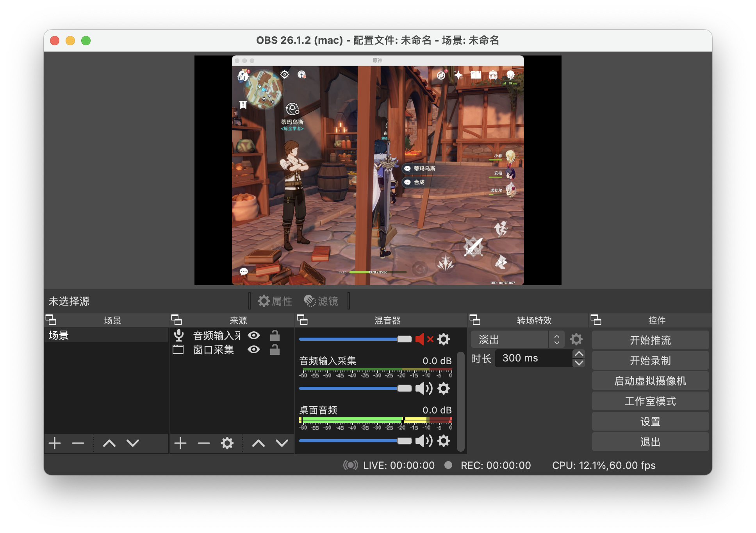Move scene up with arrow icon
This screenshot has height=533, width=756.
coord(109,443)
